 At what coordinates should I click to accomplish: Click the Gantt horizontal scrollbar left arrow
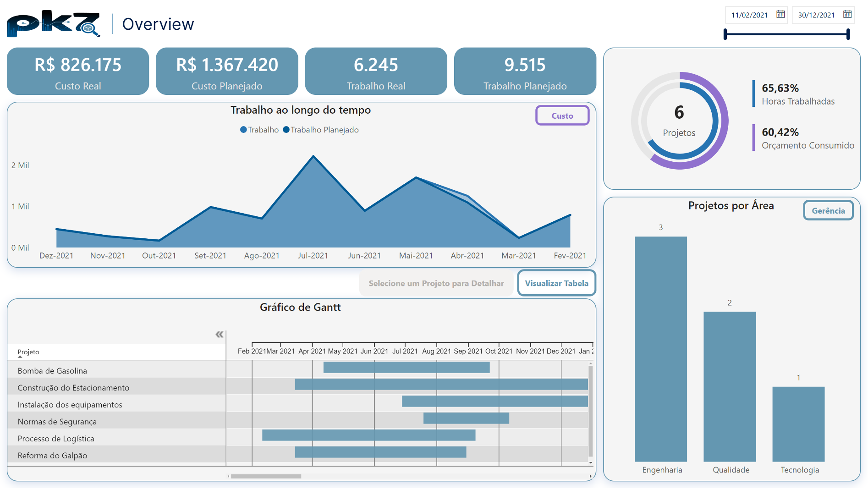coord(229,477)
